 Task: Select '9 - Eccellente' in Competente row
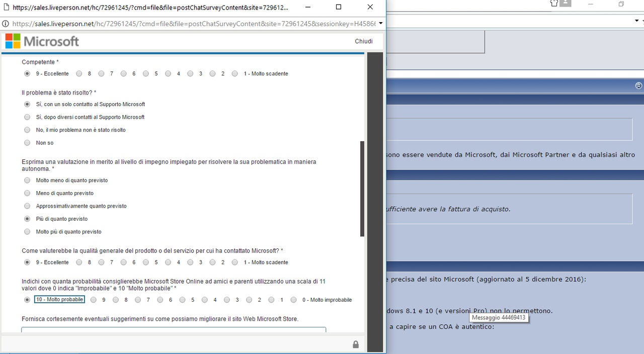coord(27,73)
